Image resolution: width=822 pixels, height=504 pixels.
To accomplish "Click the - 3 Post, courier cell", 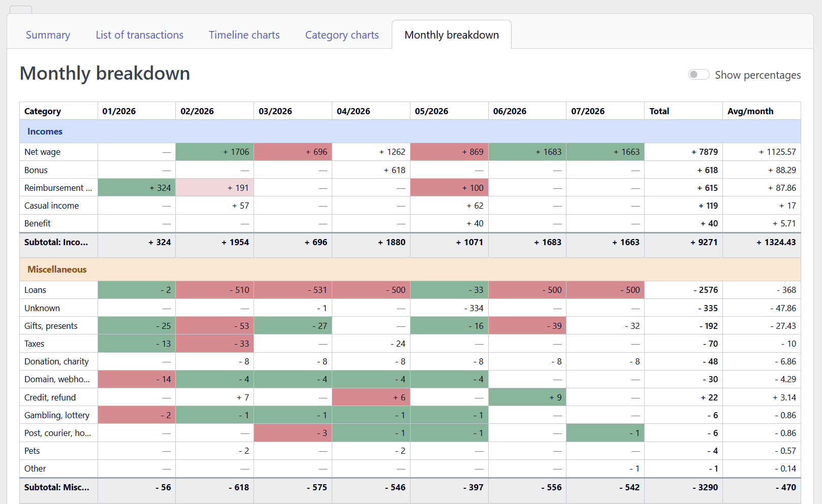I will click(293, 433).
